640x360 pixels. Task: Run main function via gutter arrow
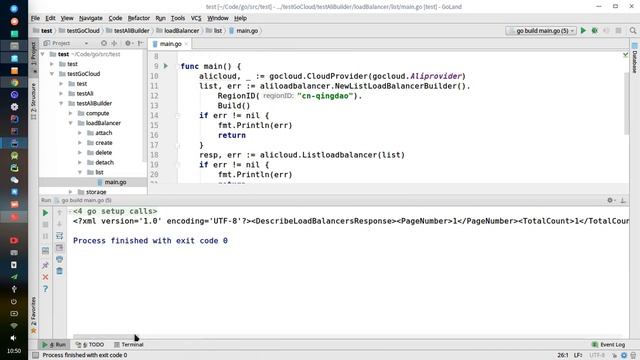tap(166, 66)
